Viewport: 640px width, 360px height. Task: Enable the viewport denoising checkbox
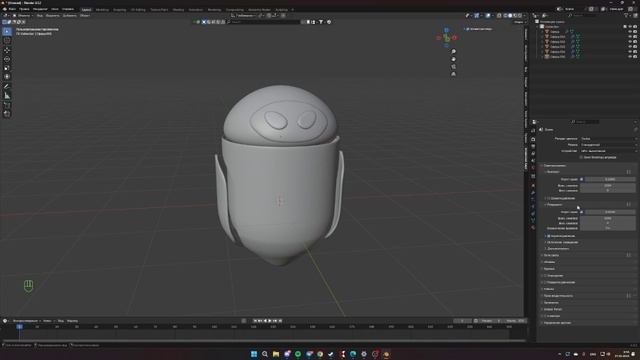coord(549,198)
